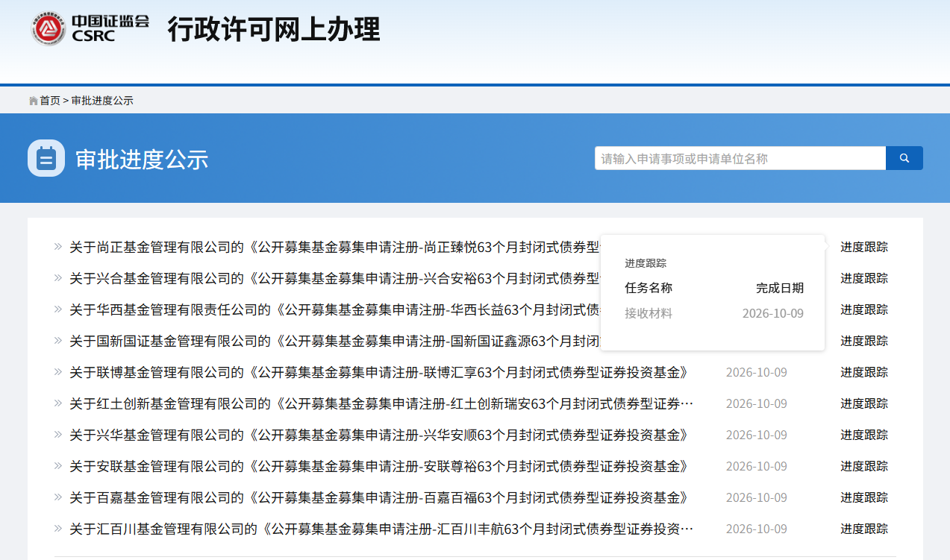The height and width of the screenshot is (560, 950).
Task: Focus the 请输入申请事项或申请单位名称 search field
Action: pyautogui.click(x=740, y=158)
